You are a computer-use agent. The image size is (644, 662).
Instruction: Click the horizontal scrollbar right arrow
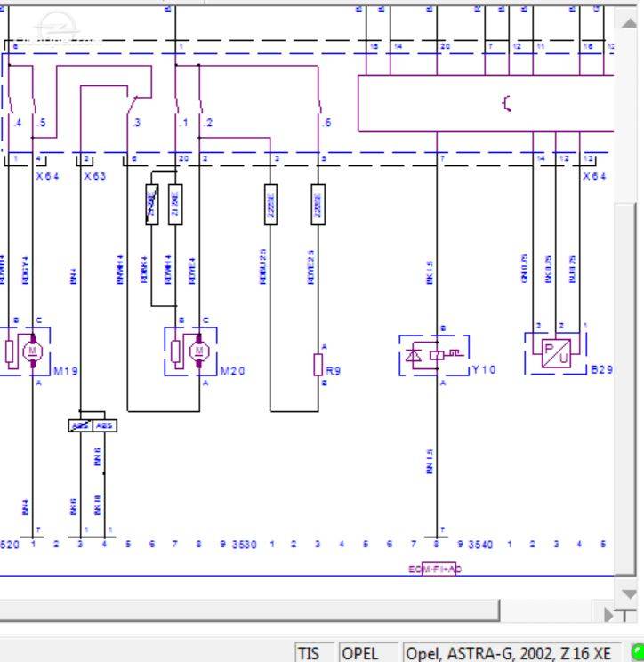click(608, 614)
